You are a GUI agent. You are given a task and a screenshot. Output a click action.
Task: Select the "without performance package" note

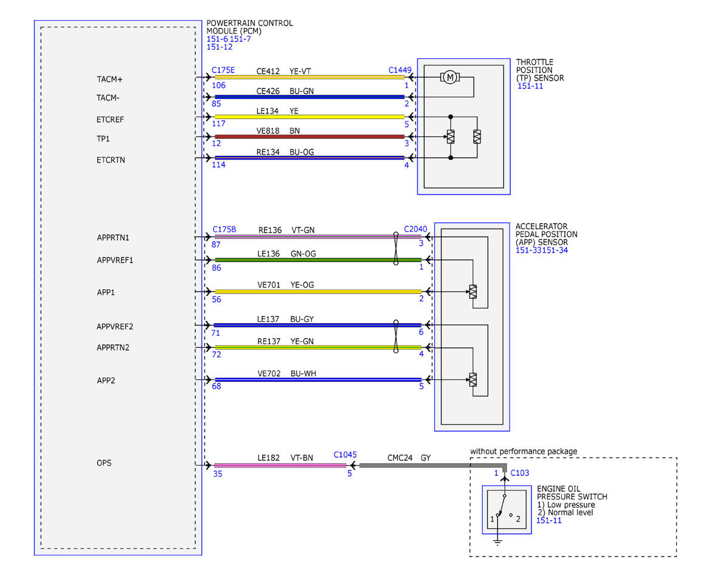pos(524,451)
